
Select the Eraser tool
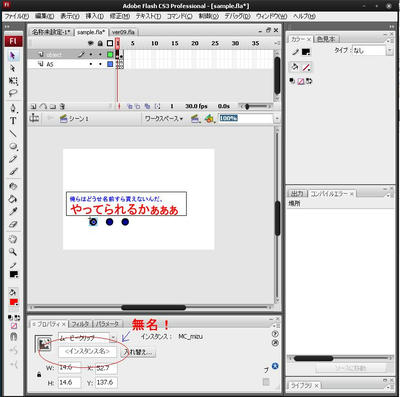pos(13,224)
